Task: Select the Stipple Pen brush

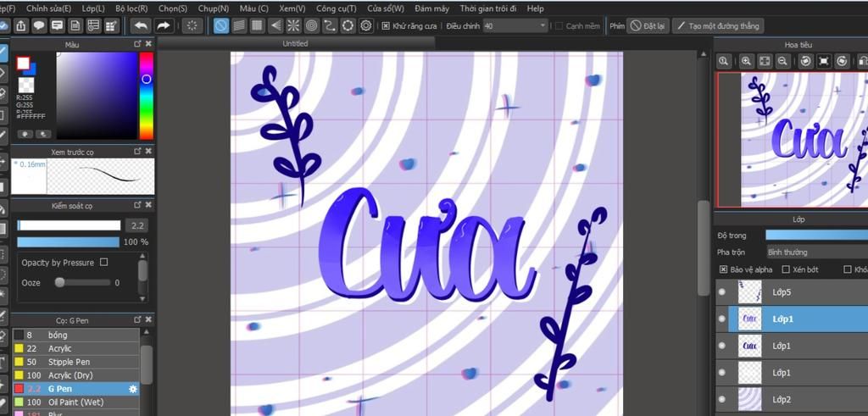Action: pyautogui.click(x=75, y=362)
